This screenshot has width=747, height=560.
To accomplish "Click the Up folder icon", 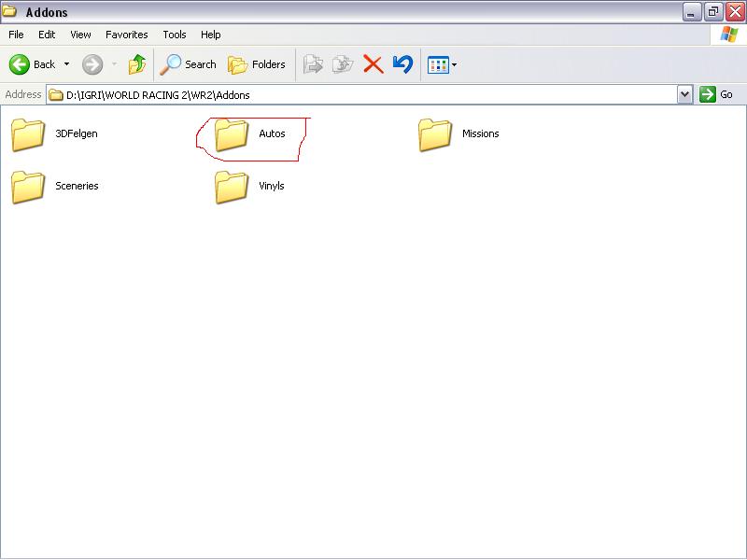I will (137, 64).
